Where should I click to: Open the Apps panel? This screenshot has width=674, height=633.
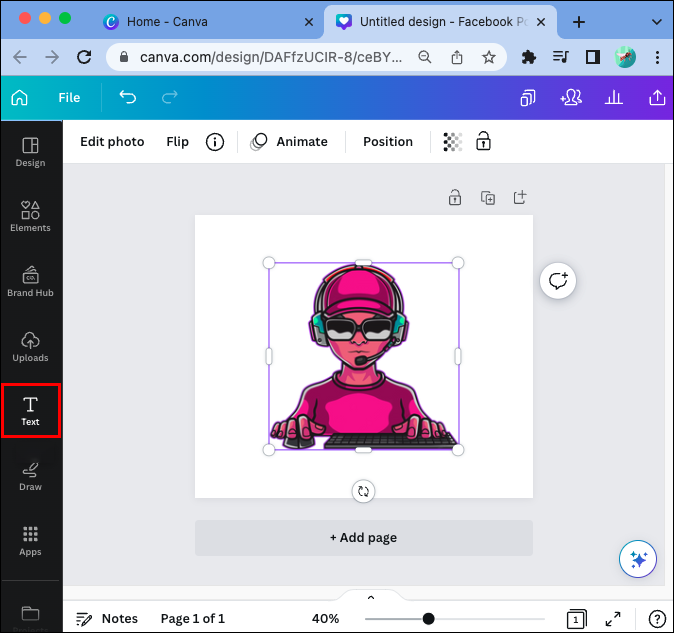pos(31,541)
